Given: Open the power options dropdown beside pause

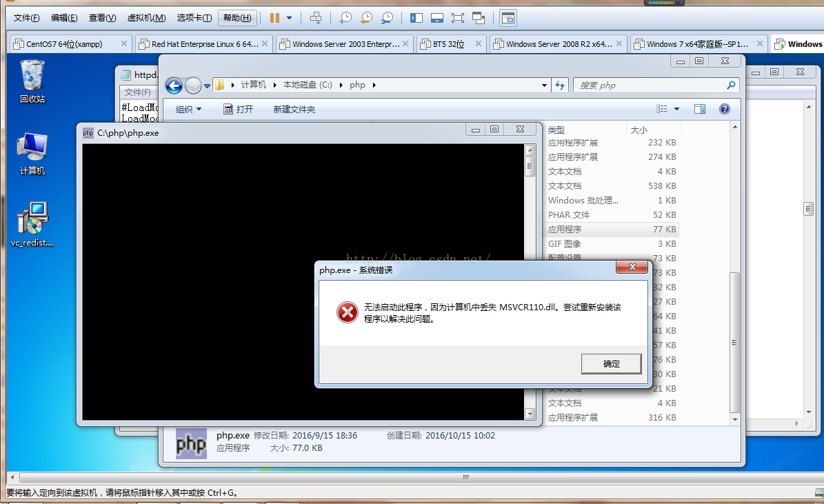Looking at the screenshot, I should (289, 18).
